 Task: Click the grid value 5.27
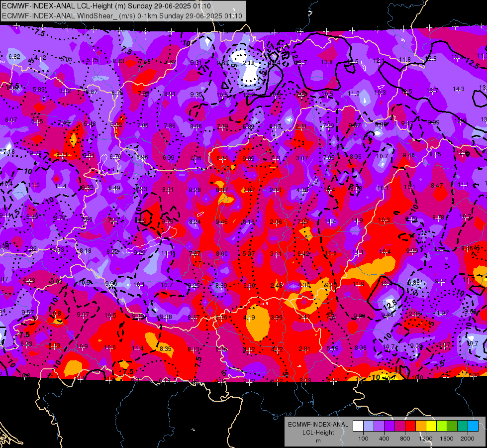[249, 254]
